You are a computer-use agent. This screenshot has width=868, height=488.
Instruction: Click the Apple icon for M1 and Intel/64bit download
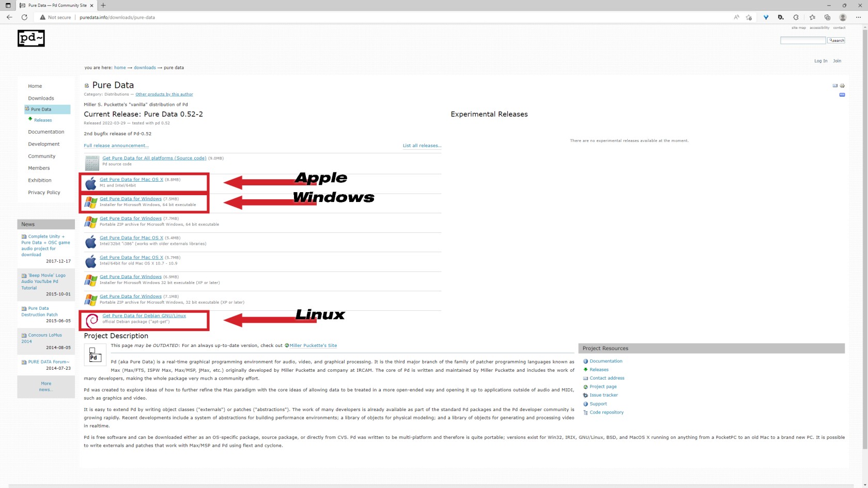(x=91, y=183)
